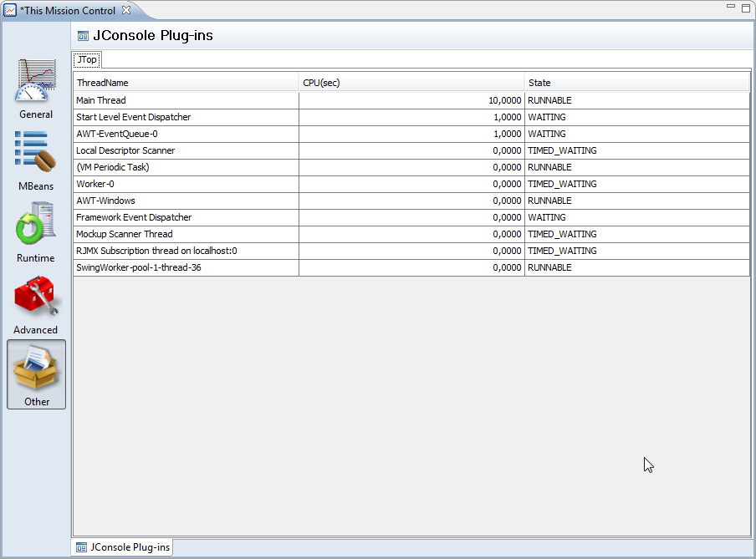Click the JConsole Plug-ins header icon
The height and width of the screenshot is (559, 756).
(x=83, y=36)
